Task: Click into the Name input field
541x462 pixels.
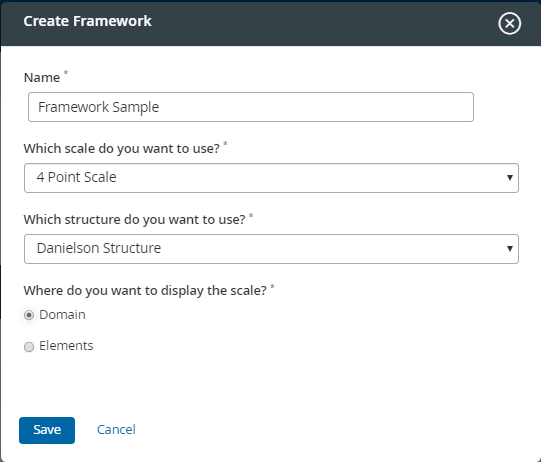Action: (250, 107)
